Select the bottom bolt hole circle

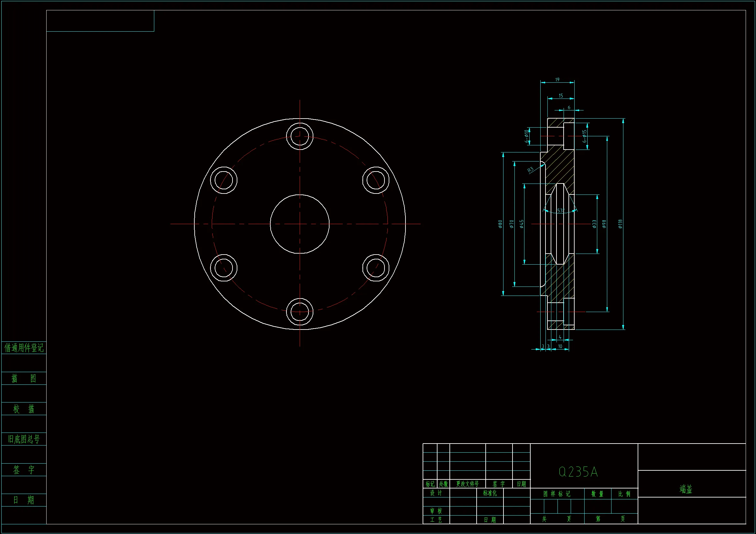click(300, 312)
